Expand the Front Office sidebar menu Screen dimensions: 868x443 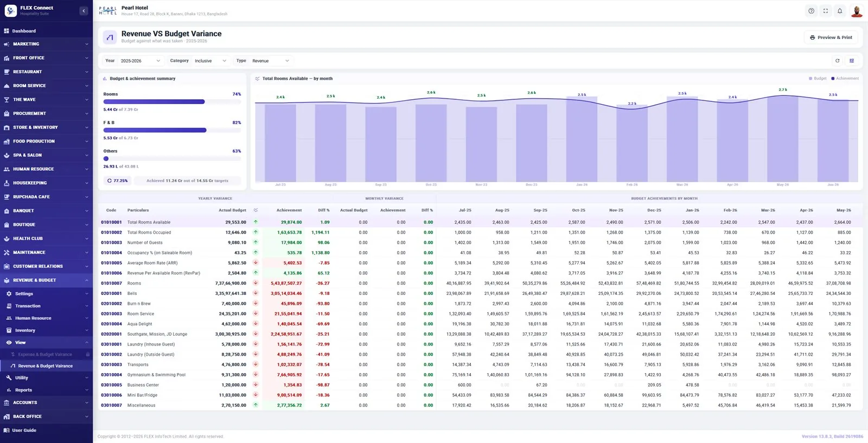coord(46,58)
